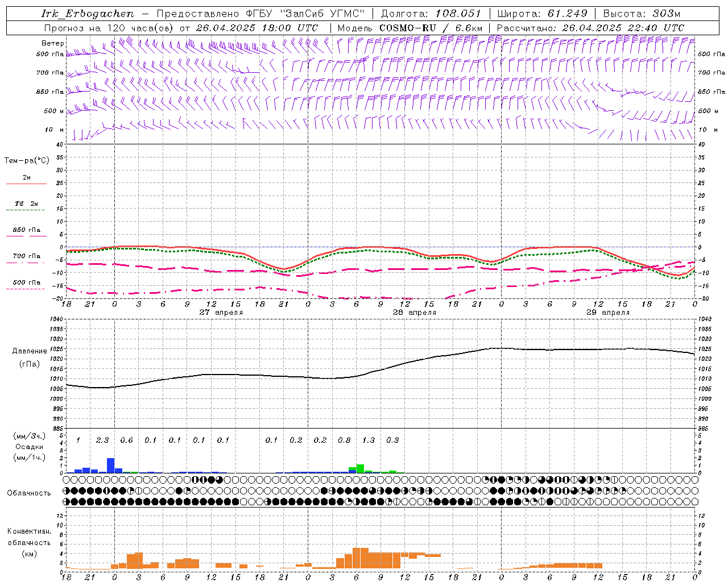Select the "ЗапСиб УГМС" provider name
The height and width of the screenshot is (582, 728).
[322, 14]
